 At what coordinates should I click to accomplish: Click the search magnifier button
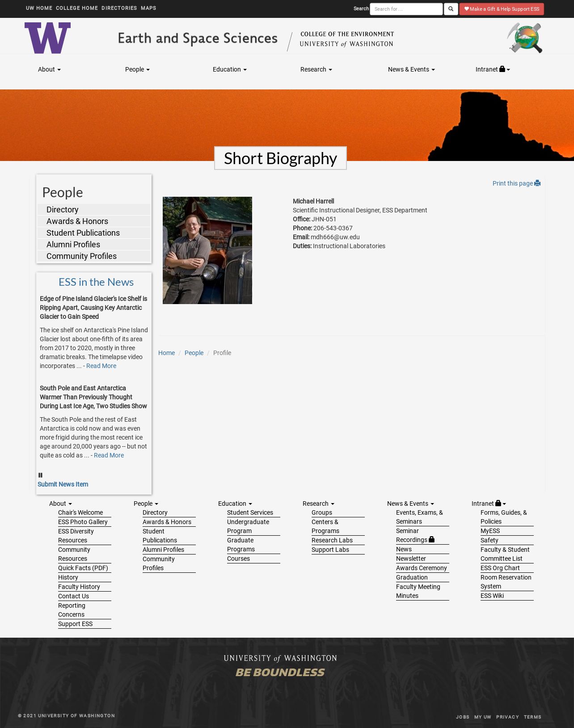(451, 9)
